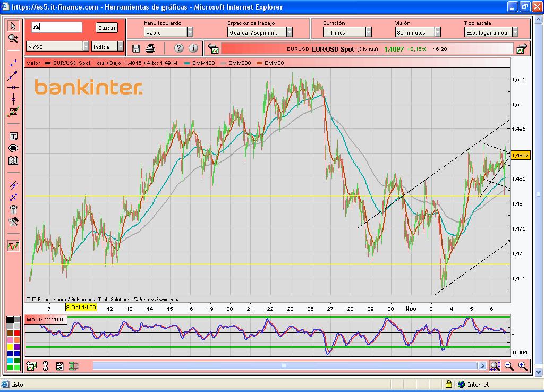The width and height of the screenshot is (544, 392).
Task: Click page scrollbar down arrow
Action: (x=539, y=372)
